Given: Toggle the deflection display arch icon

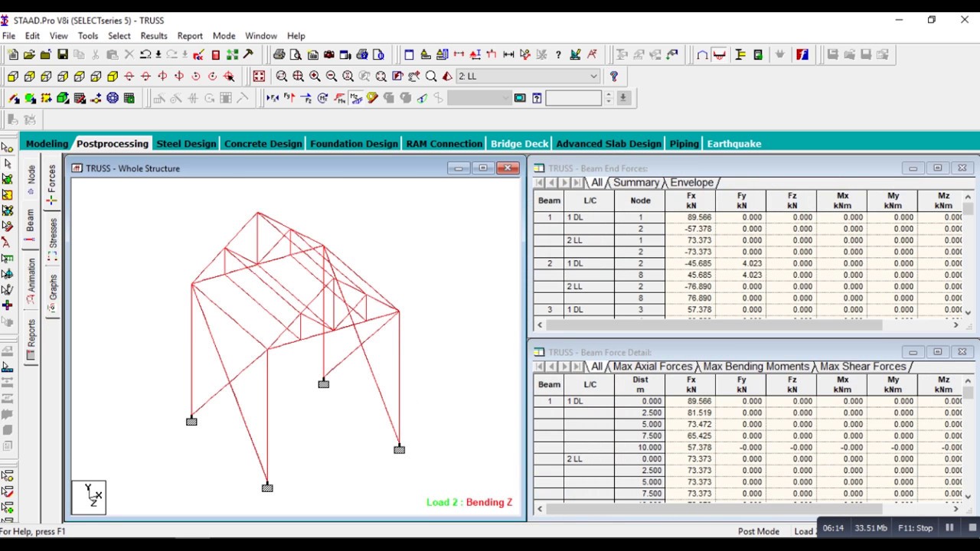Looking at the screenshot, I should point(702,54).
